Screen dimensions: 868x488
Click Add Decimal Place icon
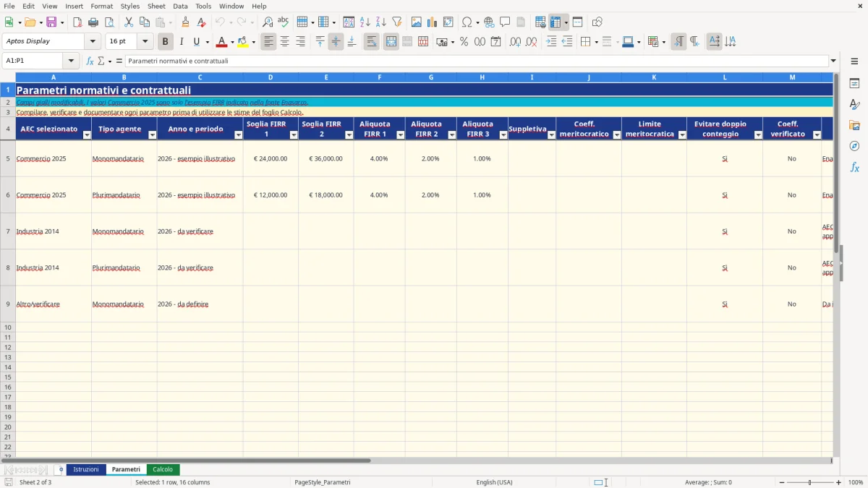click(515, 42)
